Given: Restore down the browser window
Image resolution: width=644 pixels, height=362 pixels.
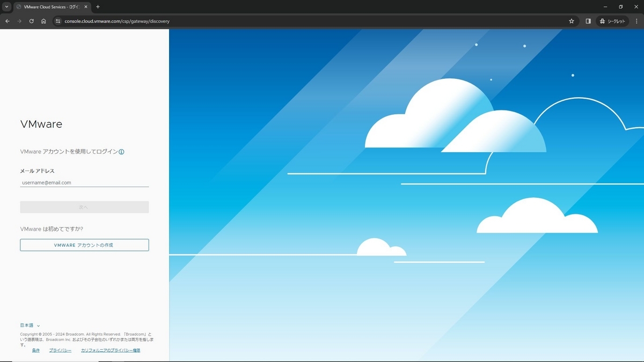Looking at the screenshot, I should (621, 7).
